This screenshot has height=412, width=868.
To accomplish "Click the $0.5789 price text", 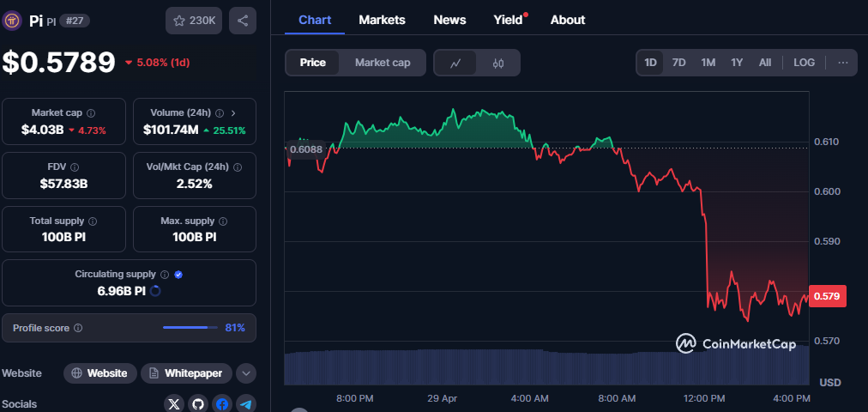I will coord(58,62).
